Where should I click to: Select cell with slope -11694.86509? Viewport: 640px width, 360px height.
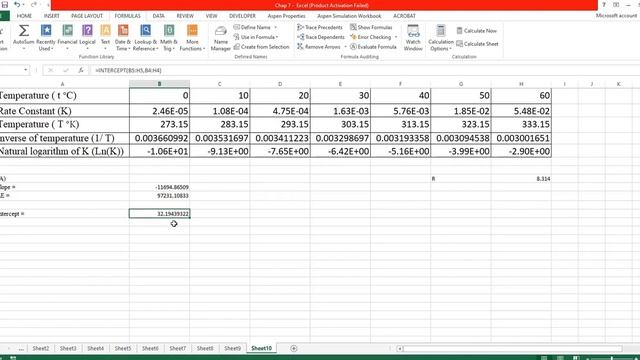[x=159, y=187]
